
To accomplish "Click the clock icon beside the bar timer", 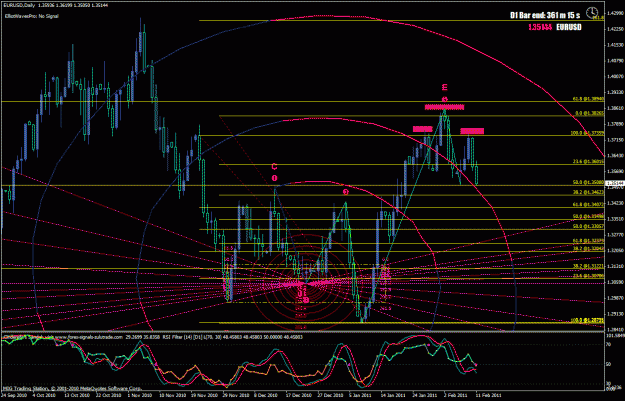I will tap(592, 13).
